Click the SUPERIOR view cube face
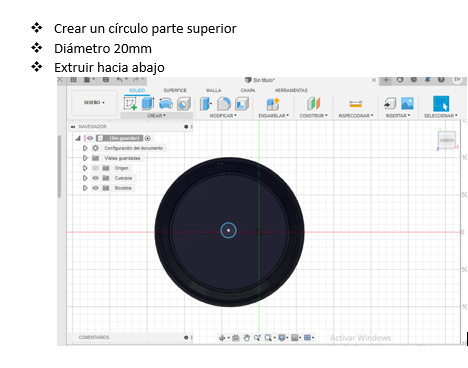 (x=447, y=140)
